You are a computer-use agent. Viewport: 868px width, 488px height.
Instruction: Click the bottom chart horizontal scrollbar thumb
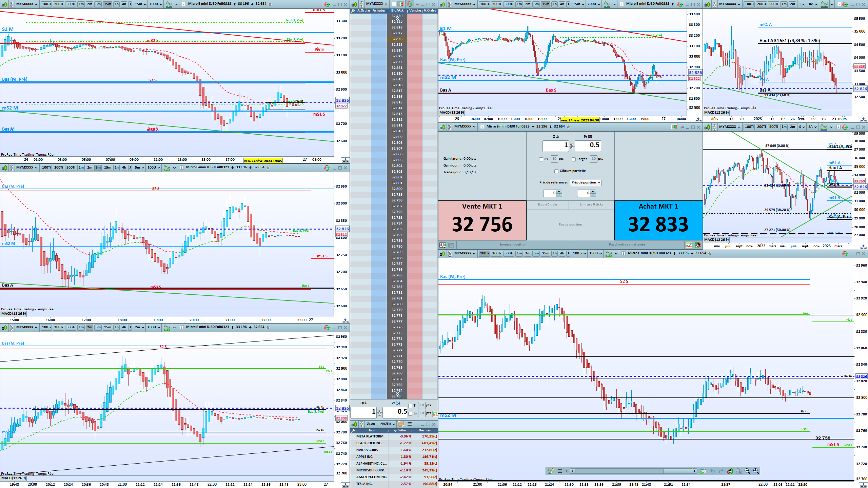point(677,471)
